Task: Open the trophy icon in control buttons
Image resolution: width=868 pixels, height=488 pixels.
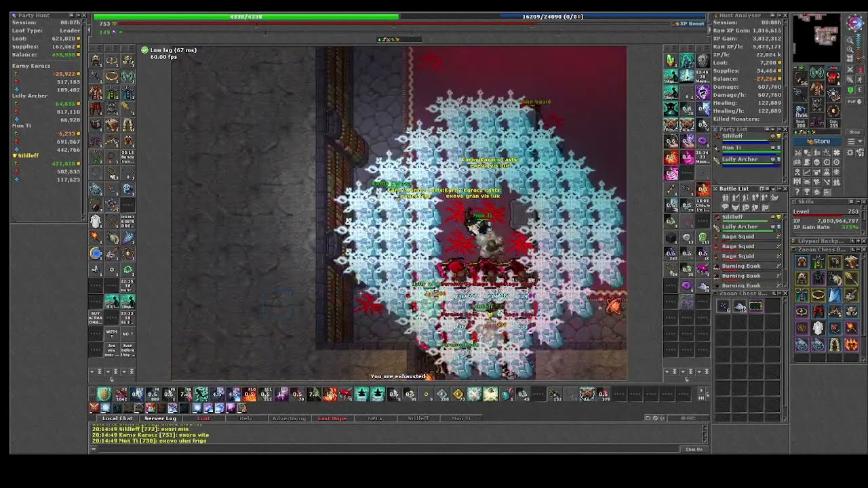Action: tap(807, 192)
